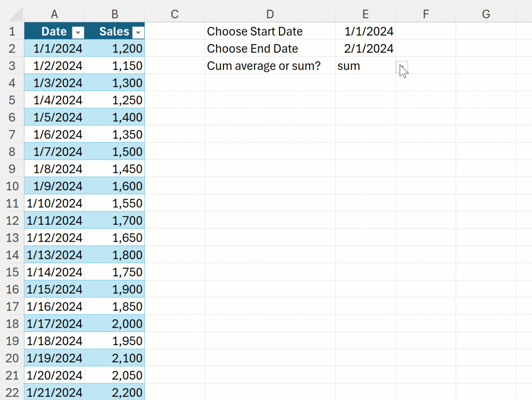Image resolution: width=532 pixels, height=400 pixels.
Task: Click the End Date cell showing 2/1/2024
Action: pyautogui.click(x=365, y=48)
